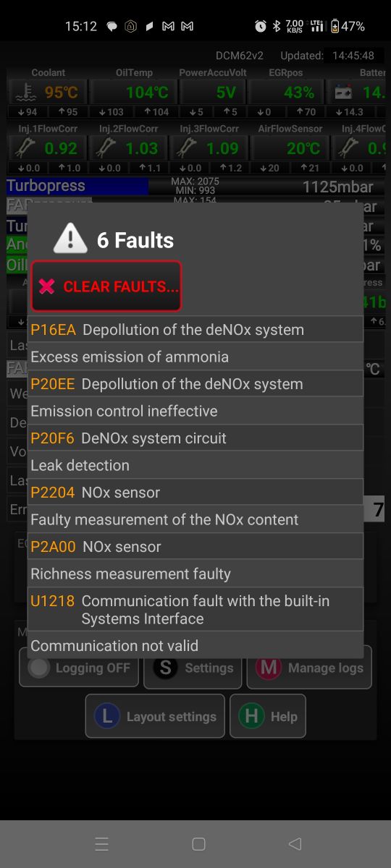Tap the warning triangle icon beside 6 Faults
The width and height of the screenshot is (391, 868).
tap(70, 238)
